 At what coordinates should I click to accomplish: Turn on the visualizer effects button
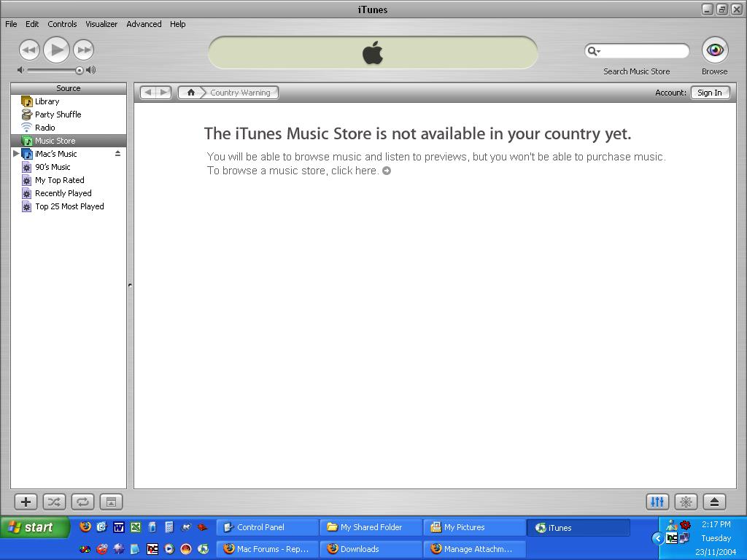pyautogui.click(x=686, y=502)
